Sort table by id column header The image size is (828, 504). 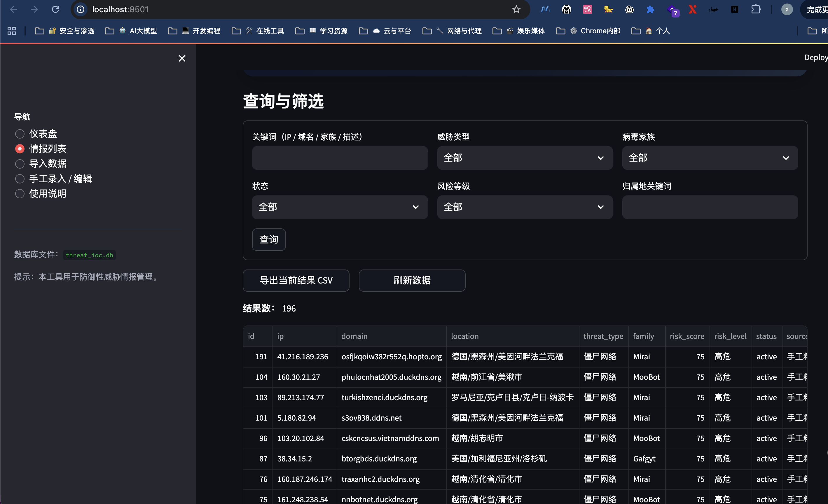pos(258,336)
